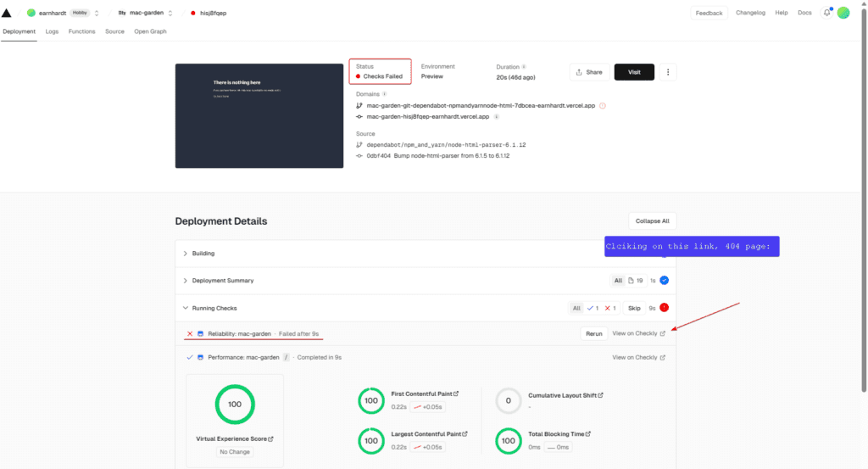Click the hisj8fqep deployment breadcrumb
868x469 pixels.
click(213, 13)
